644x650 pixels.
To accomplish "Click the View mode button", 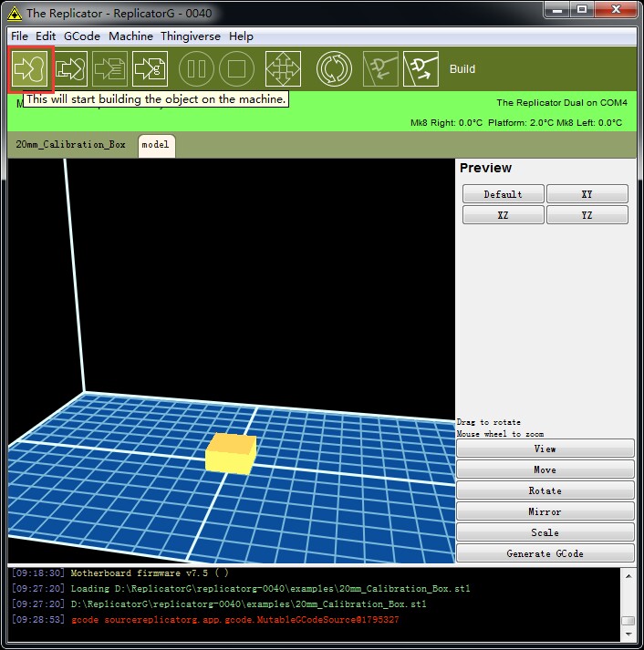I will coord(545,449).
